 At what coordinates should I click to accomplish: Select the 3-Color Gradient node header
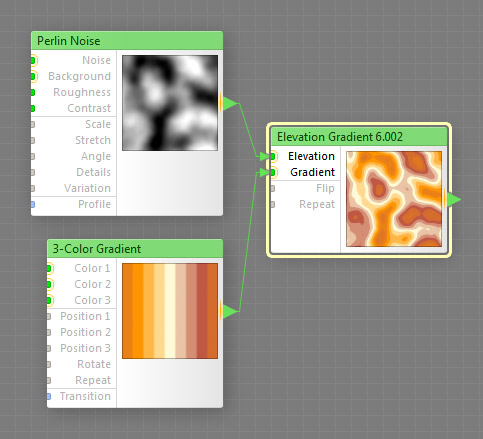click(x=135, y=249)
